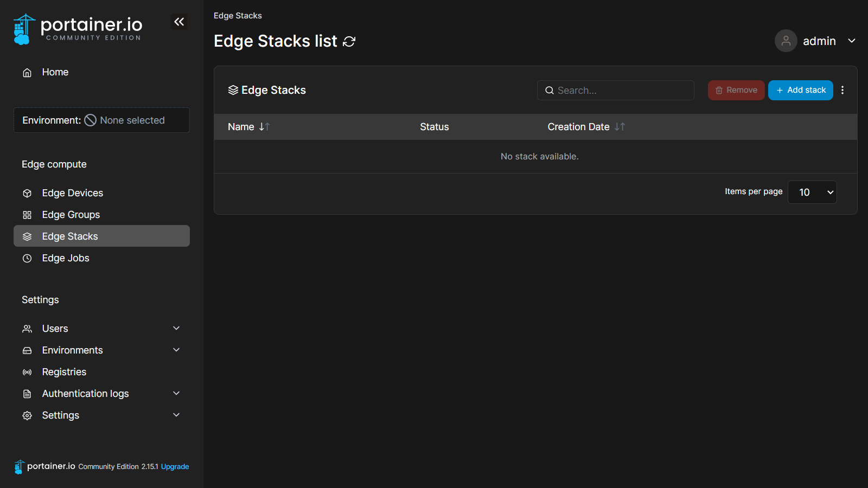This screenshot has width=868, height=488.
Task: Expand the Authentication logs chevron
Action: [x=176, y=394]
